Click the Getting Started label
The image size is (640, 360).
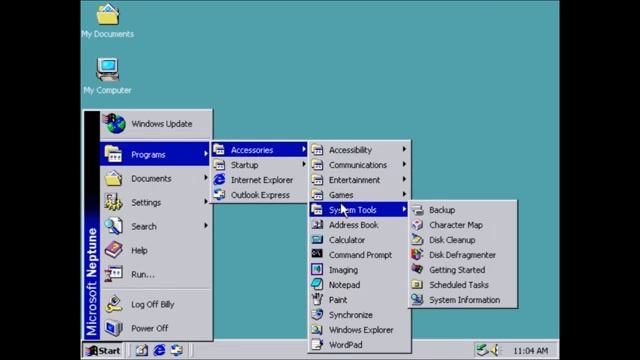tap(457, 270)
